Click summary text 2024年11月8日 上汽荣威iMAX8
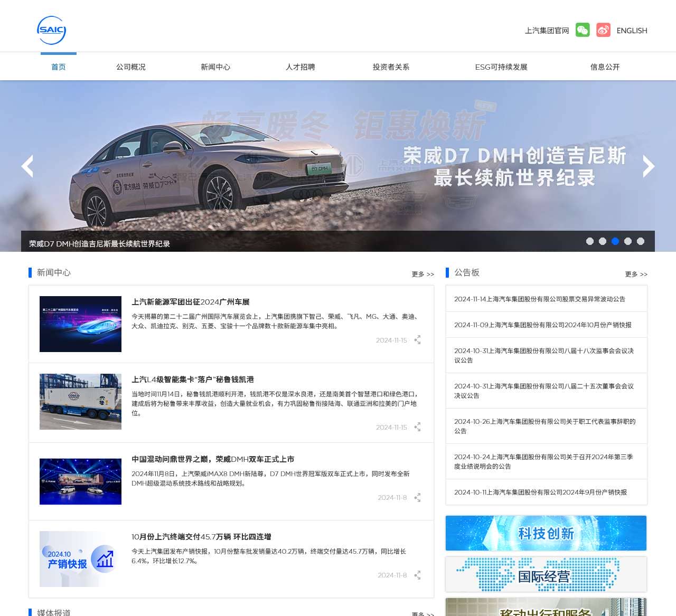676x616 pixels. point(270,478)
